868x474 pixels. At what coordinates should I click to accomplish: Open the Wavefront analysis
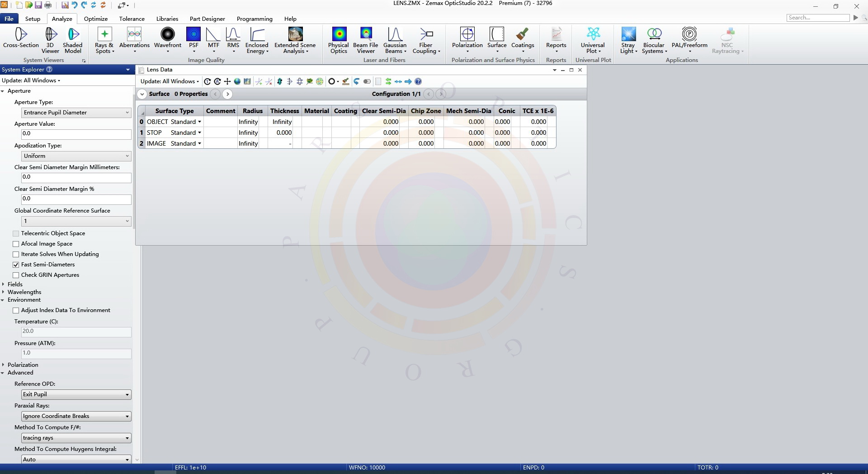167,40
